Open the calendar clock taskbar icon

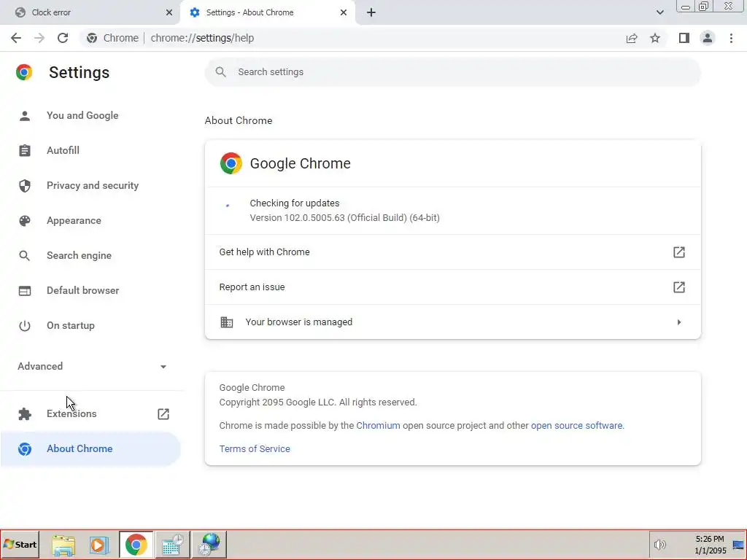click(x=172, y=544)
